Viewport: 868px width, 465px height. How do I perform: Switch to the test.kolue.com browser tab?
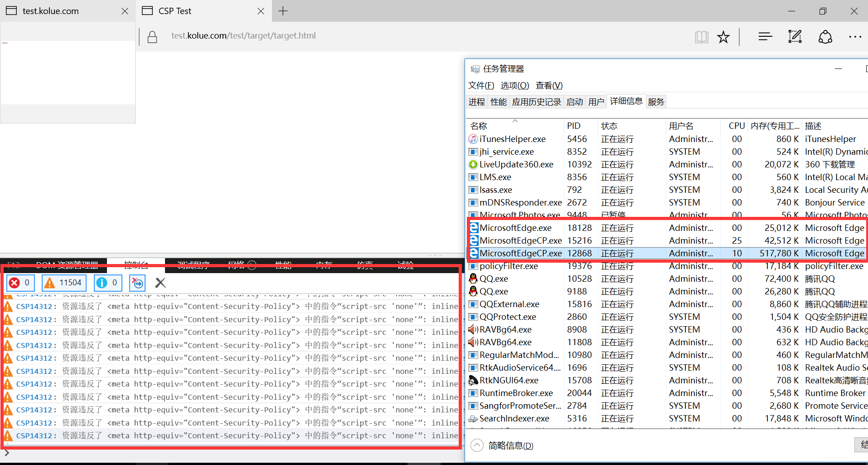[51, 11]
